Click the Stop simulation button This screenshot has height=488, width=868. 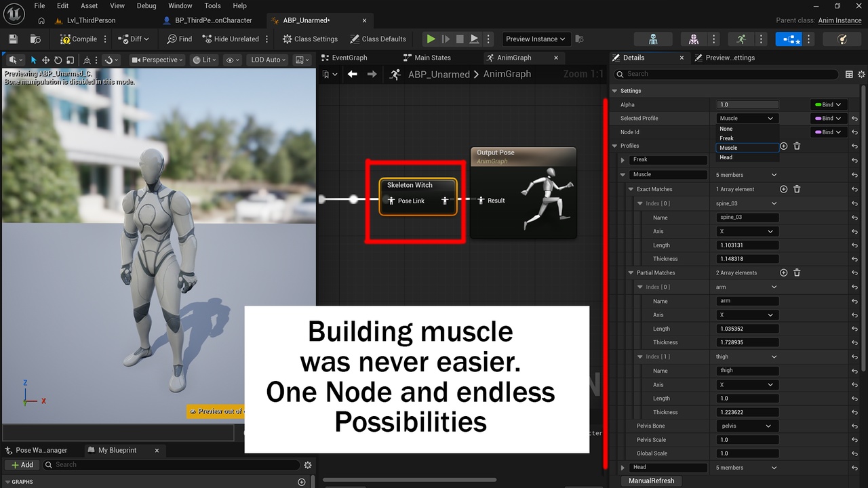460,39
